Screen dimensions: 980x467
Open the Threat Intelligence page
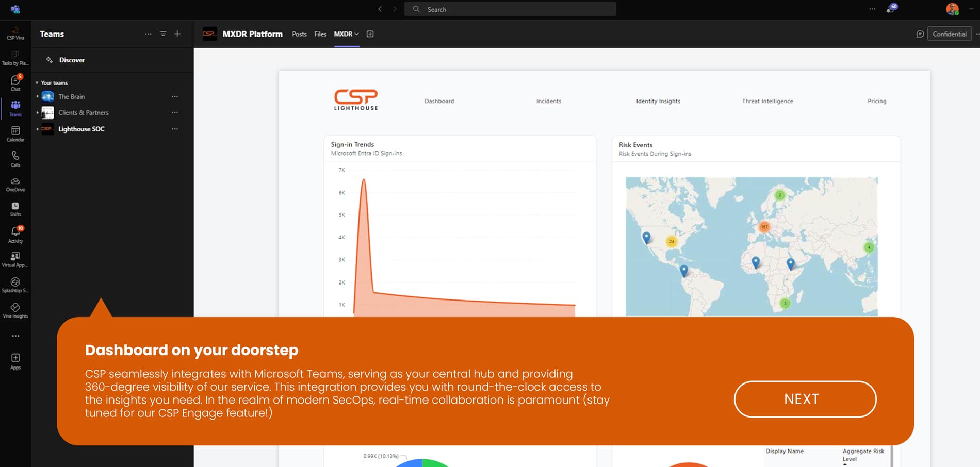coord(767,101)
